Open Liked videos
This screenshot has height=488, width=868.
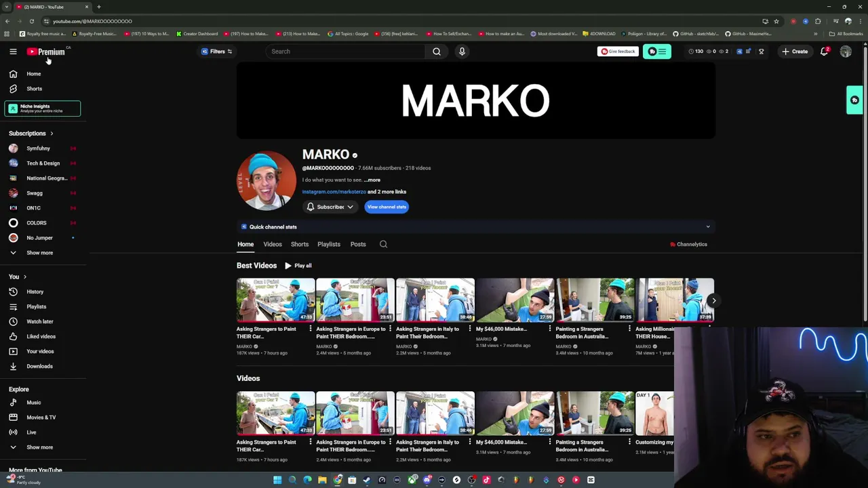pyautogui.click(x=41, y=336)
